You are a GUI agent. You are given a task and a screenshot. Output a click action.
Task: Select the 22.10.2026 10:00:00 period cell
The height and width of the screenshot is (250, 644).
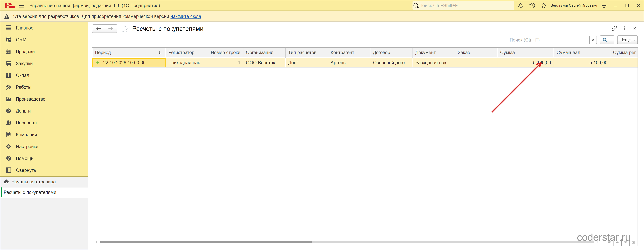click(x=129, y=63)
